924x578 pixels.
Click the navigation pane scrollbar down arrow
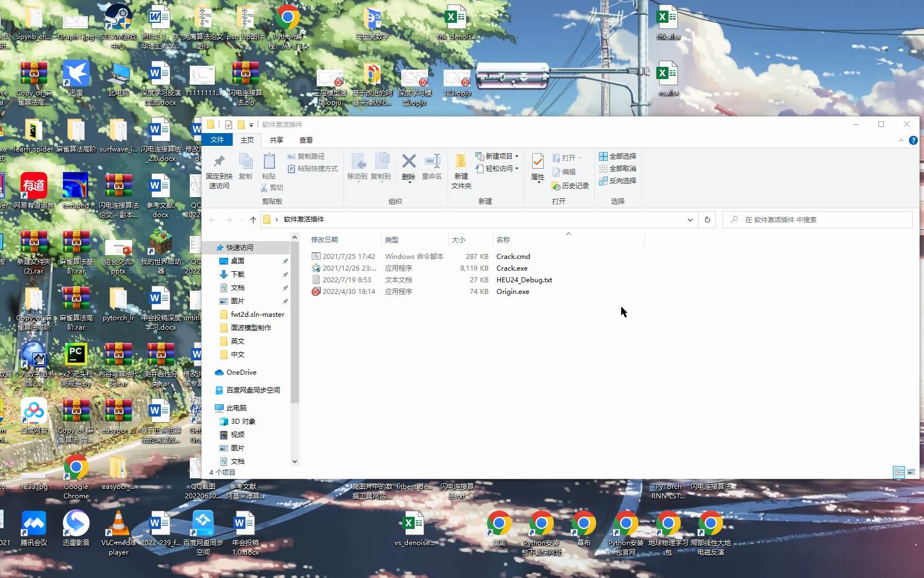point(295,462)
